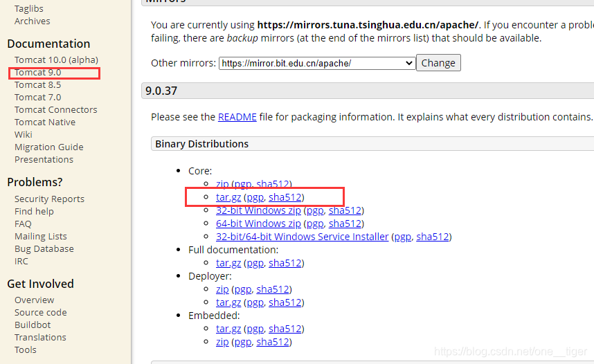This screenshot has height=364, width=594.
Task: Open the Buildbot link
Action: click(33, 325)
